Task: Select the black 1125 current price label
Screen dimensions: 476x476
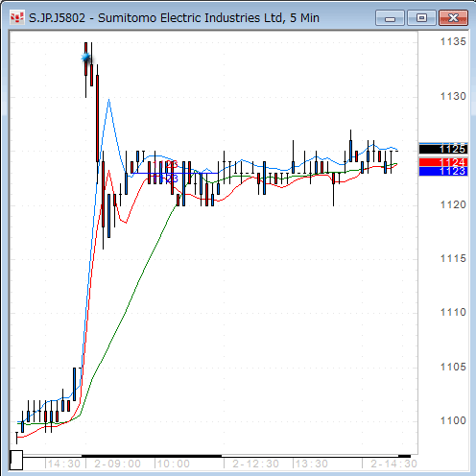Action: (443, 149)
